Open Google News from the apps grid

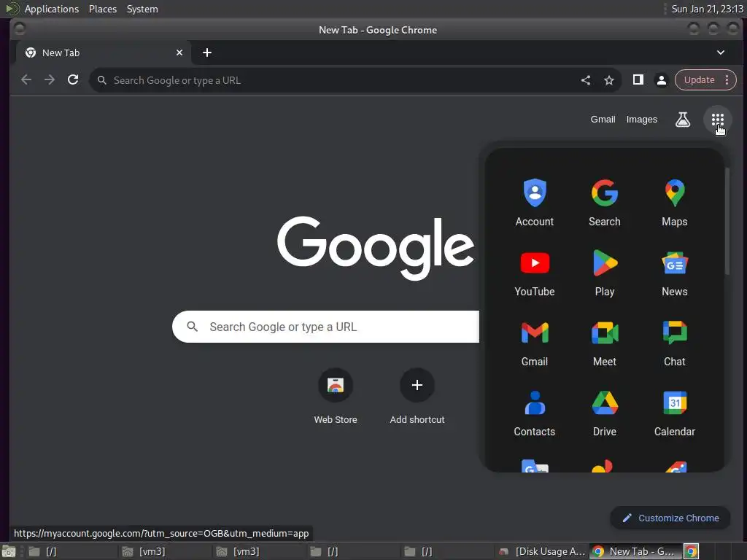coord(675,273)
